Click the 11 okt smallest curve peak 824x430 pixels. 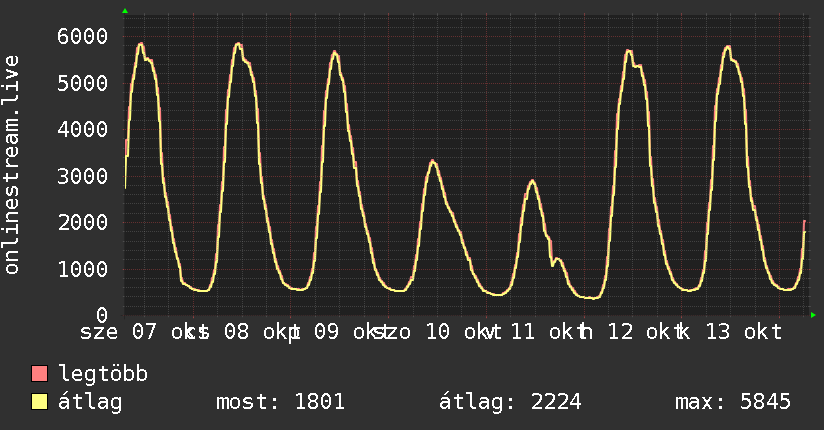click(532, 182)
